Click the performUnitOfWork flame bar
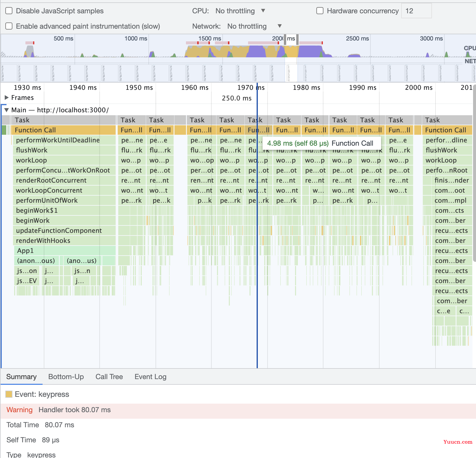476x458 pixels. (64, 200)
